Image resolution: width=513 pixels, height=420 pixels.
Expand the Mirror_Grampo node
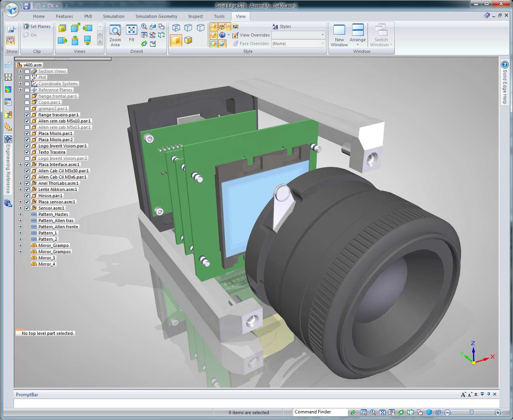[x=20, y=245]
